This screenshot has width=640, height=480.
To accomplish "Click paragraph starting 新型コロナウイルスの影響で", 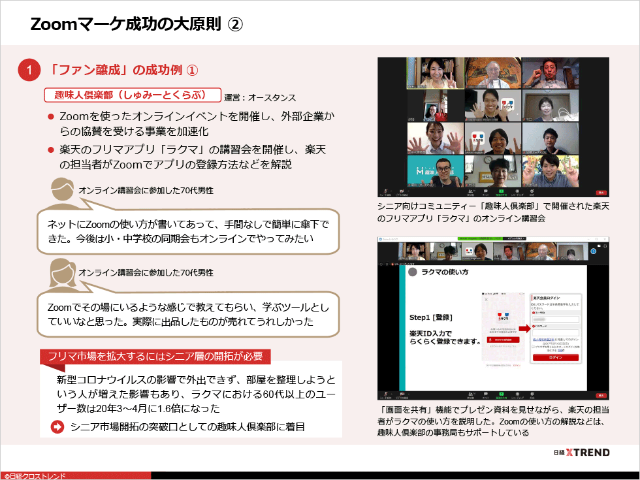I will 196,394.
